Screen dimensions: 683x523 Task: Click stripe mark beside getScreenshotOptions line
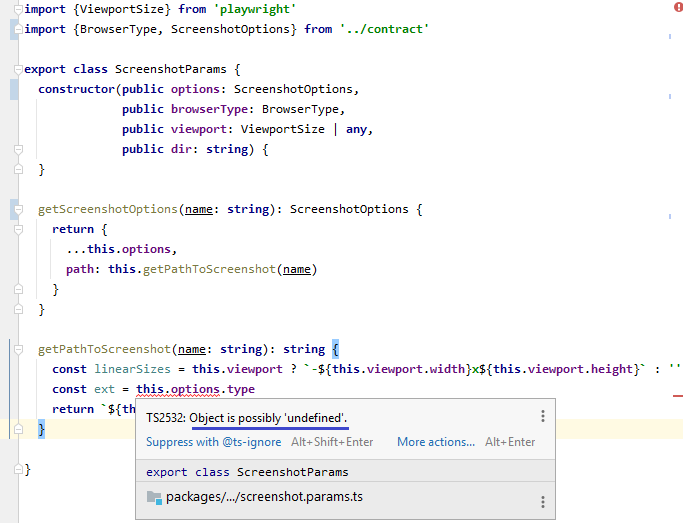(x=670, y=216)
